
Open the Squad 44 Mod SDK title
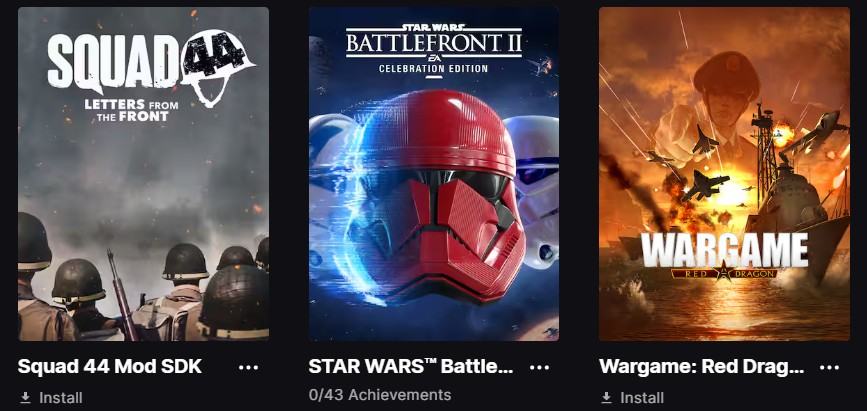[110, 366]
